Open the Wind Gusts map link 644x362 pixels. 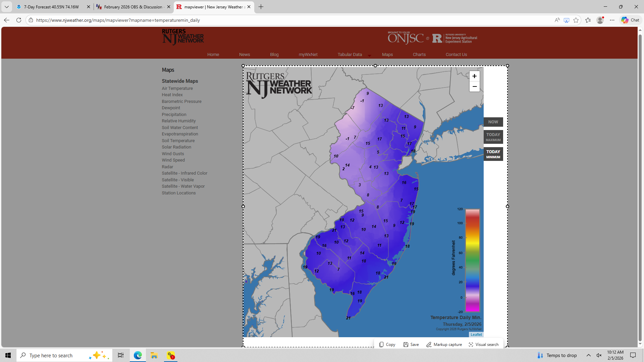coord(173,154)
